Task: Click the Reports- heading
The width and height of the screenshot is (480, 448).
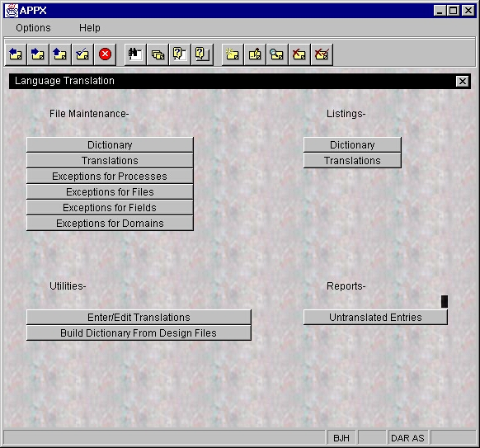Action: coord(346,286)
